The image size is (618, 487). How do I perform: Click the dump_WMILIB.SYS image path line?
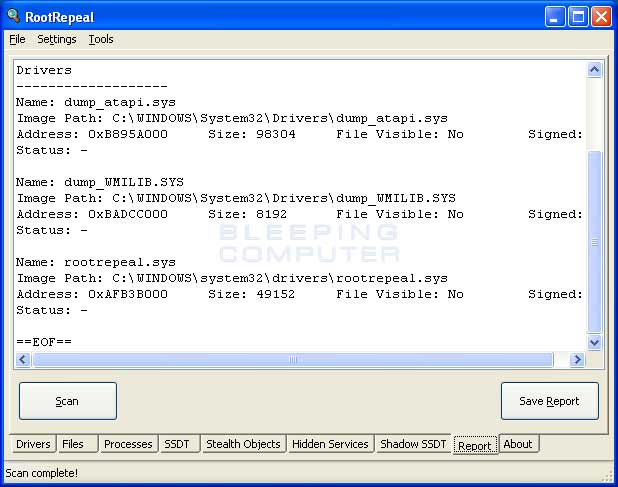[236, 198]
